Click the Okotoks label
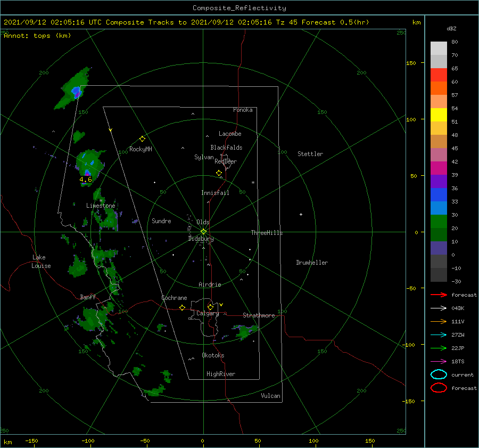The height and width of the screenshot is (448, 479). point(213,355)
